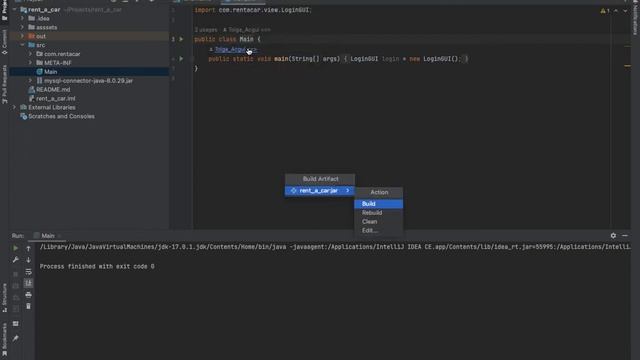Screen dimensions: 640x360
Task: Expand External Libraries node
Action: pyautogui.click(x=14, y=107)
